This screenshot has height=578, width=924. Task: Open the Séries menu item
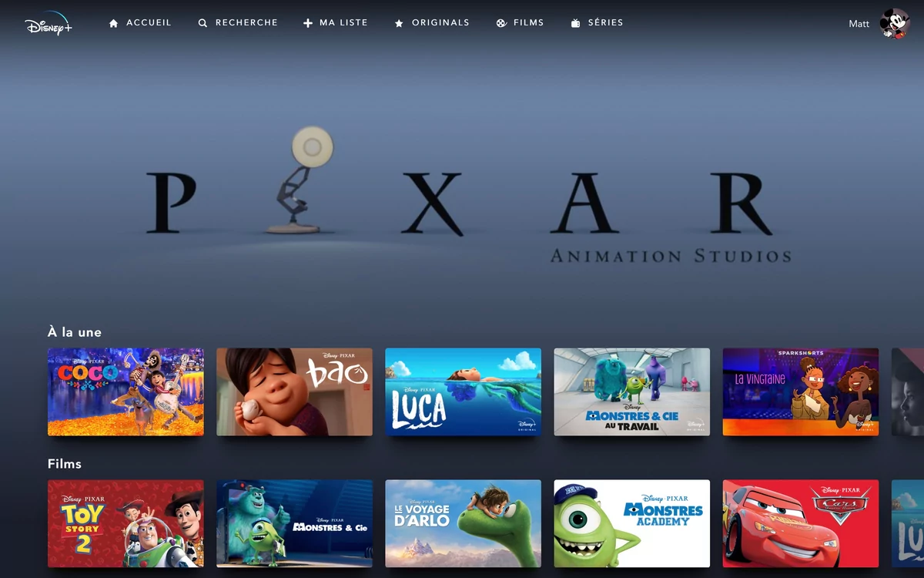[606, 23]
